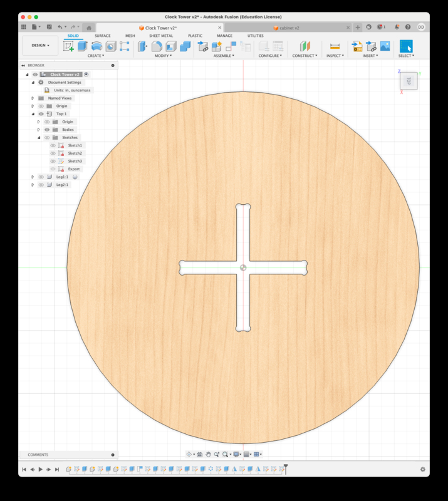Screen dimensions: 448x501
Task: Select the Fillet tool
Action: coord(157,46)
